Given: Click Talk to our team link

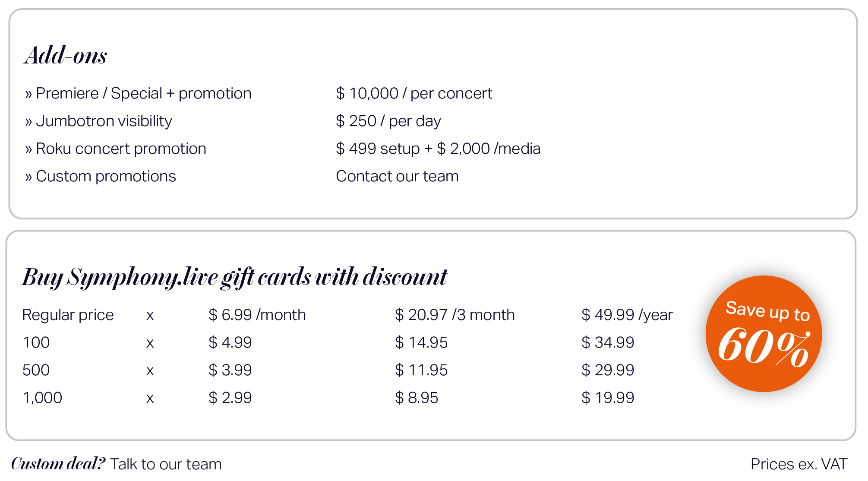Looking at the screenshot, I should pyautogui.click(x=166, y=464).
